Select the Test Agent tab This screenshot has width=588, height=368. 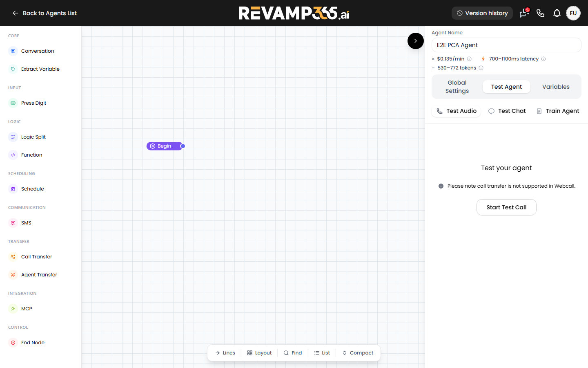pos(506,87)
